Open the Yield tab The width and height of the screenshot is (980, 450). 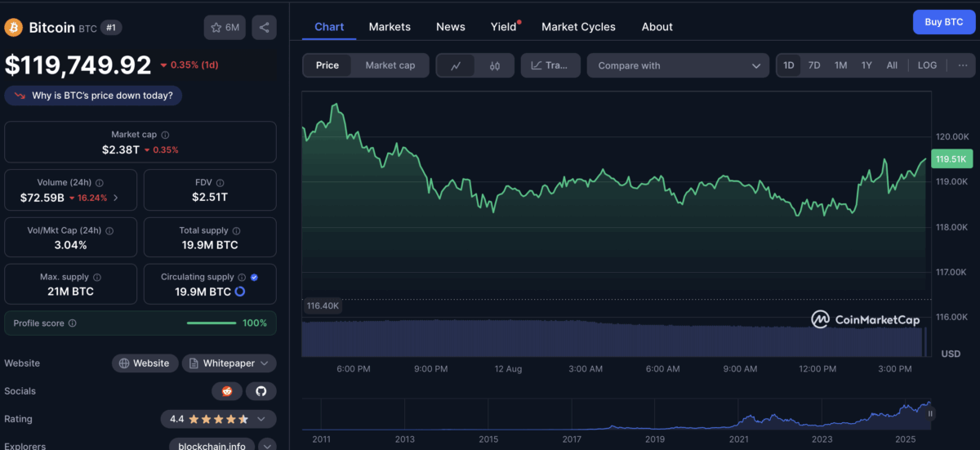(x=504, y=27)
